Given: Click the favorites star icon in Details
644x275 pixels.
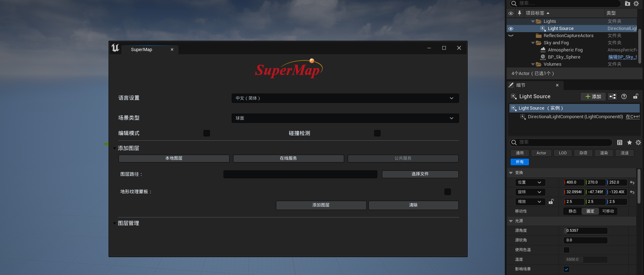Looking at the screenshot, I should (x=629, y=142).
